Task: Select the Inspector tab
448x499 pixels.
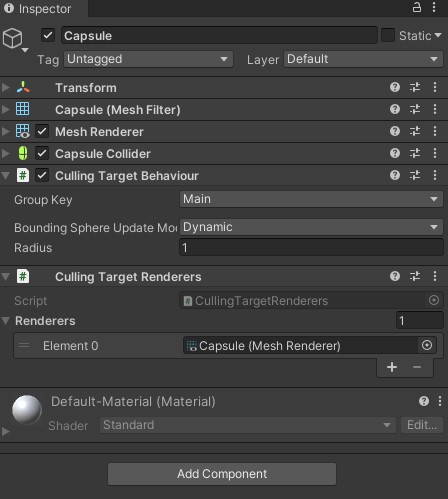Action: point(44,8)
